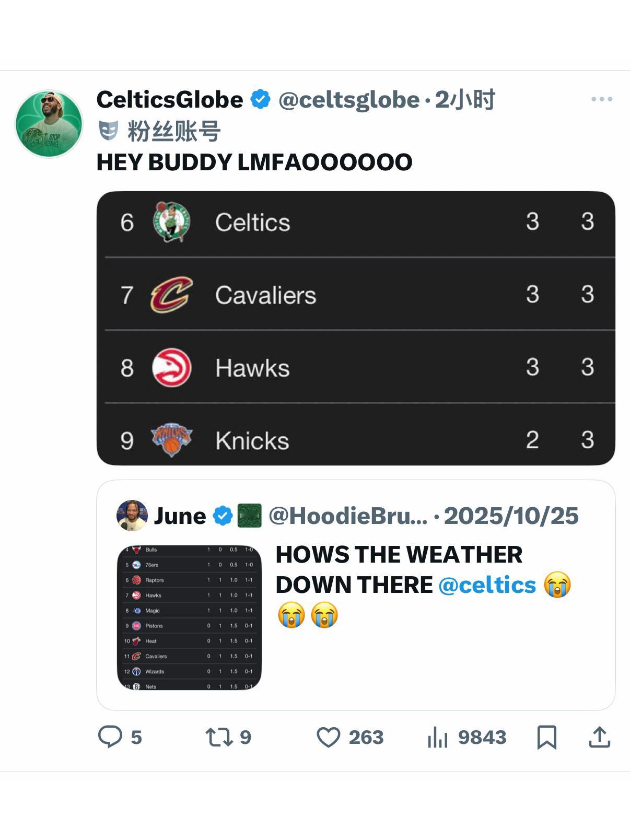Tap the share upload icon
This screenshot has height=840, width=630.
(599, 737)
